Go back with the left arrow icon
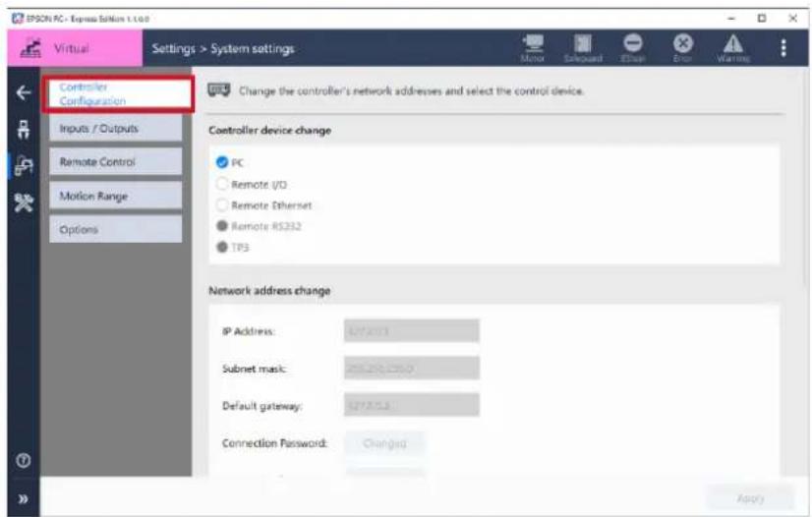This screenshot has height=517, width=812. pyautogui.click(x=24, y=92)
